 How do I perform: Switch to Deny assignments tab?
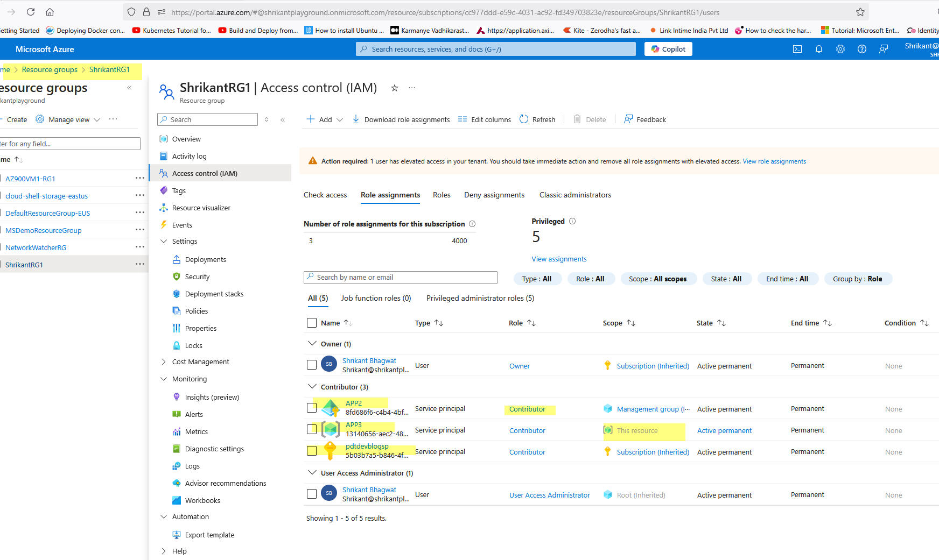(x=494, y=195)
